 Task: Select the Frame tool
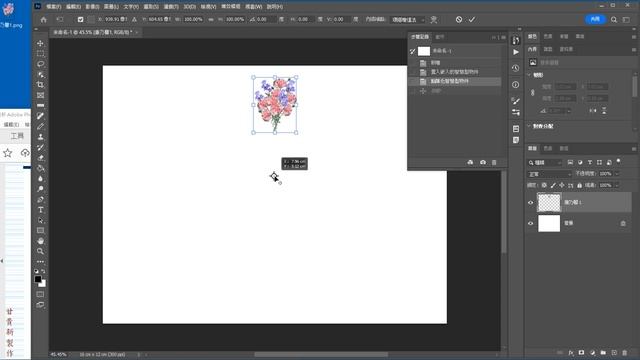40,95
